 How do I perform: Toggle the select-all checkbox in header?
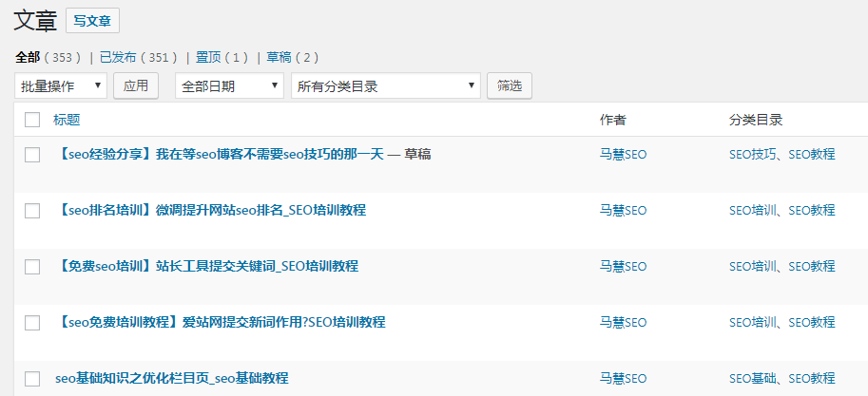(x=32, y=120)
